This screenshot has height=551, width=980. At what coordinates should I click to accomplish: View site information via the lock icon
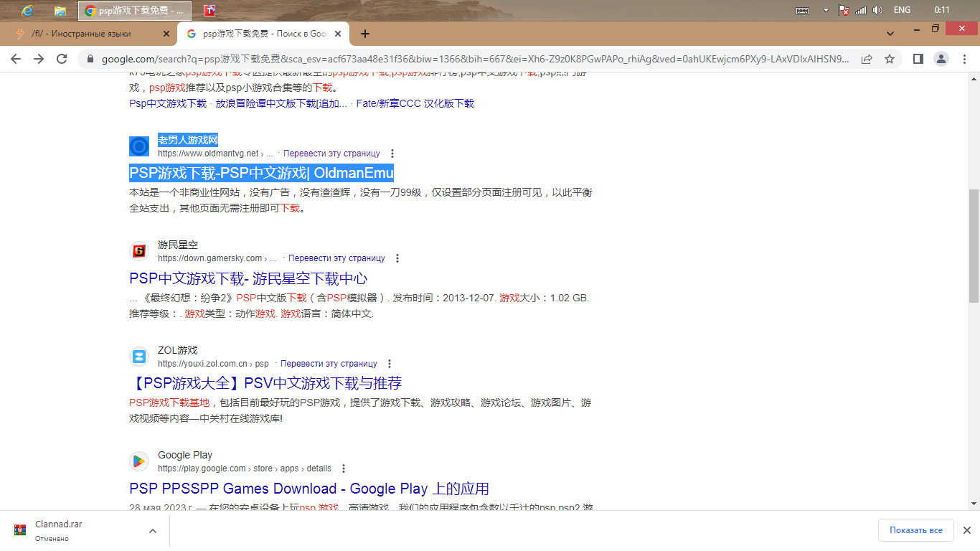coord(90,59)
